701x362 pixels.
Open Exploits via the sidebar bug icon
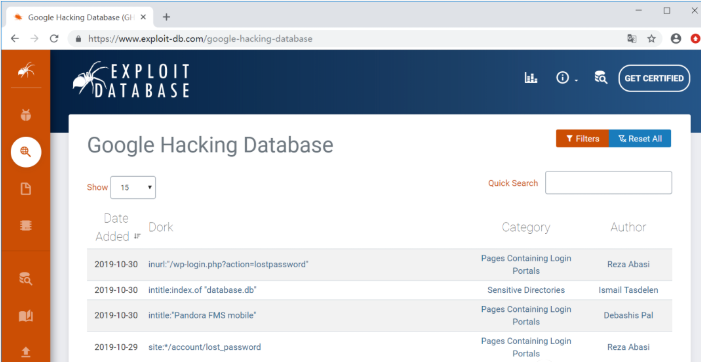26,115
